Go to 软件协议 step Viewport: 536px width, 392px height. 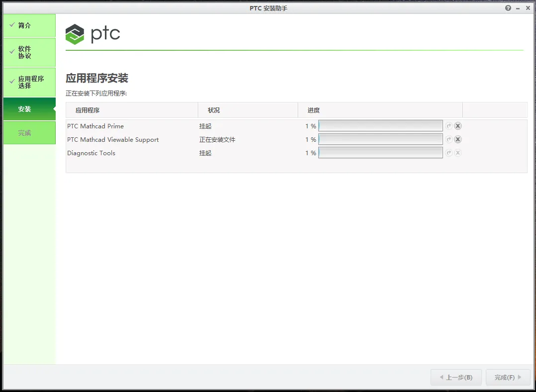click(29, 52)
